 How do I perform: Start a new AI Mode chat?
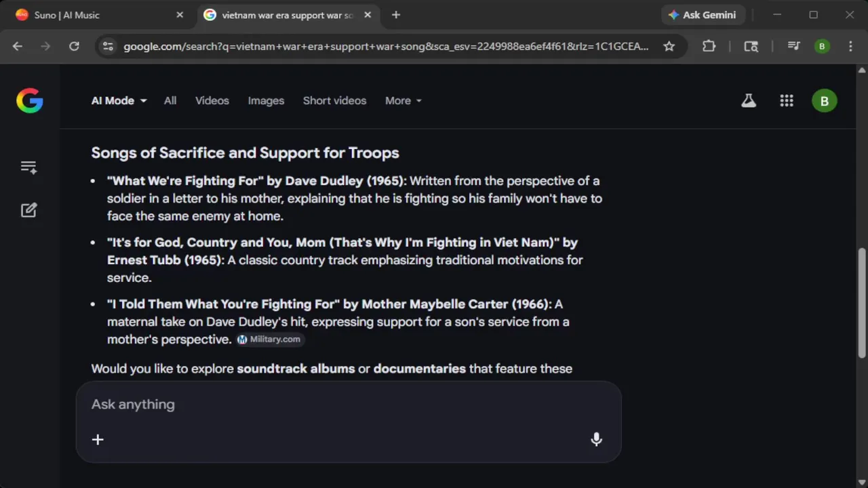[x=28, y=210]
